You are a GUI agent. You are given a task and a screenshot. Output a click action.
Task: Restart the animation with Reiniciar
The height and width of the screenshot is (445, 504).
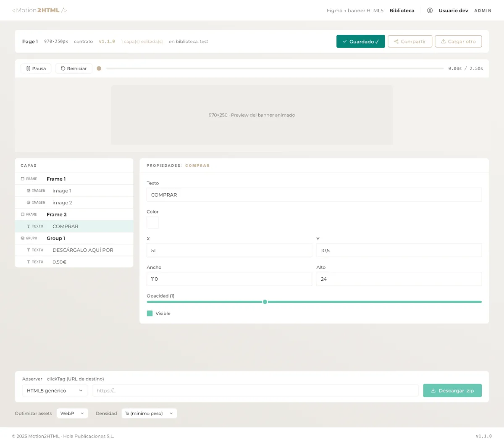tap(74, 68)
